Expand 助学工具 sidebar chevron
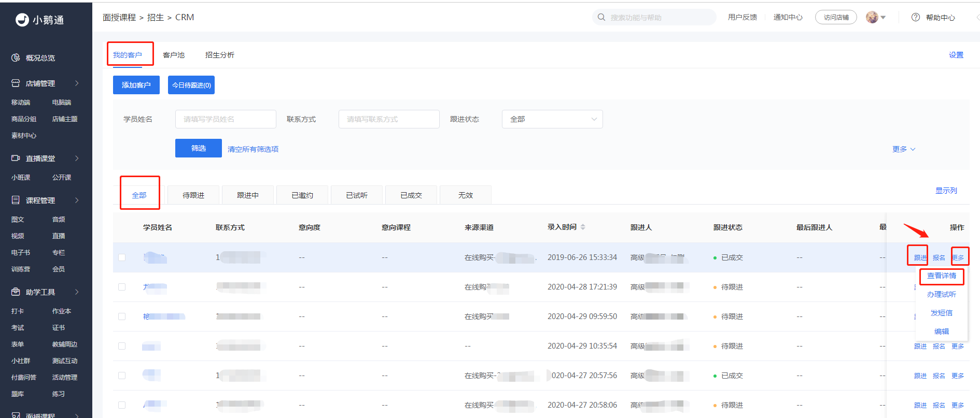Screen dimensions: 980x418 (77, 292)
